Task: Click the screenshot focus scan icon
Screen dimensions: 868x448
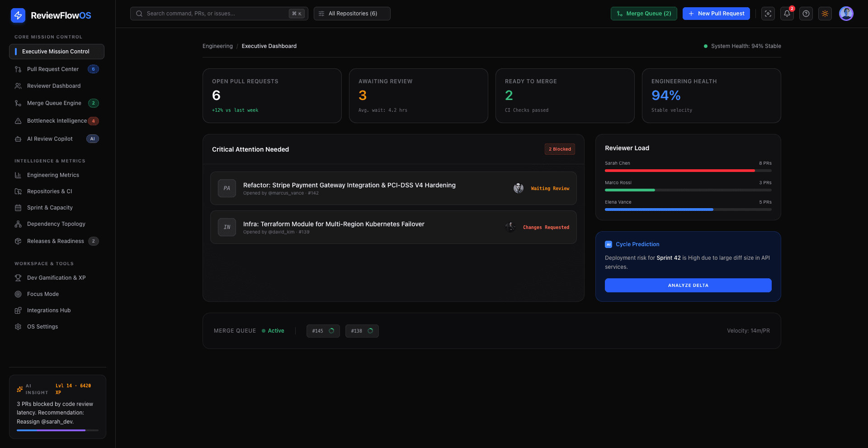Action: pyautogui.click(x=768, y=14)
